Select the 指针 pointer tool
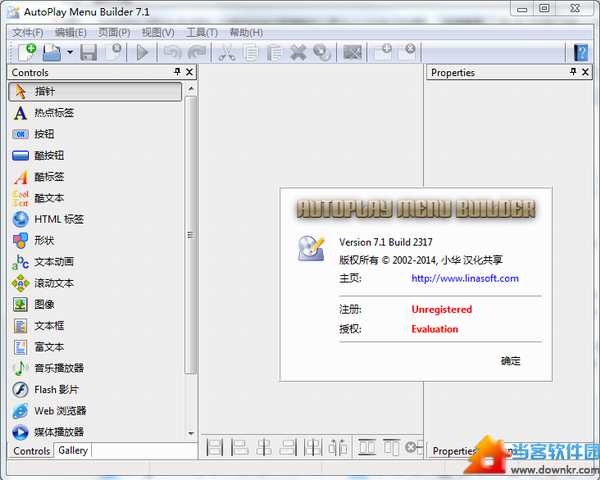Image resolution: width=600 pixels, height=480 pixels. click(95, 91)
